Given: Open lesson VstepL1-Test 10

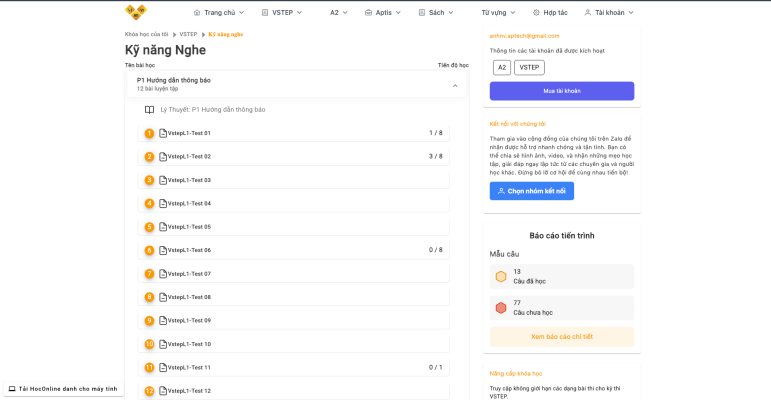Looking at the screenshot, I should pyautogui.click(x=294, y=344).
